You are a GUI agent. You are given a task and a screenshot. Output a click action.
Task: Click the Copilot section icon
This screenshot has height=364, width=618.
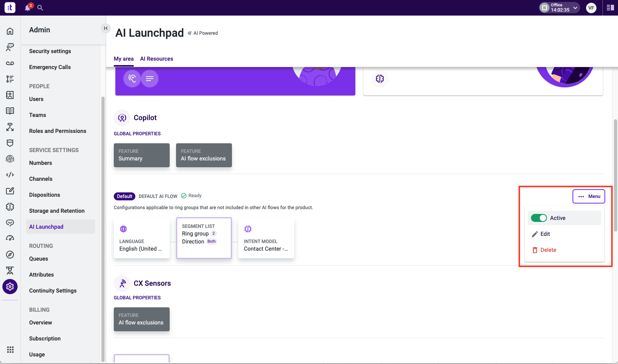(x=122, y=118)
